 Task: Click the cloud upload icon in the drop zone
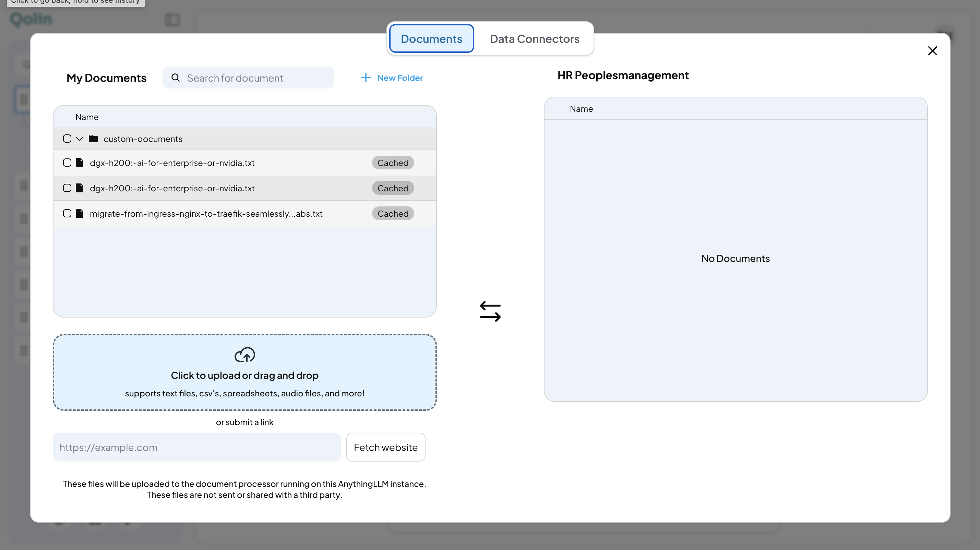[244, 355]
